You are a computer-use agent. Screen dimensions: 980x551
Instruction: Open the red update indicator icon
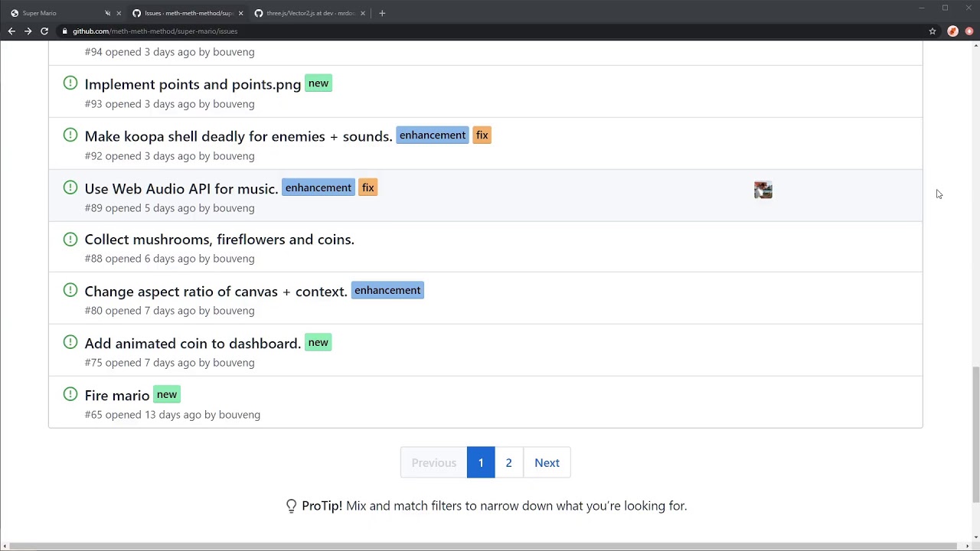click(x=969, y=31)
